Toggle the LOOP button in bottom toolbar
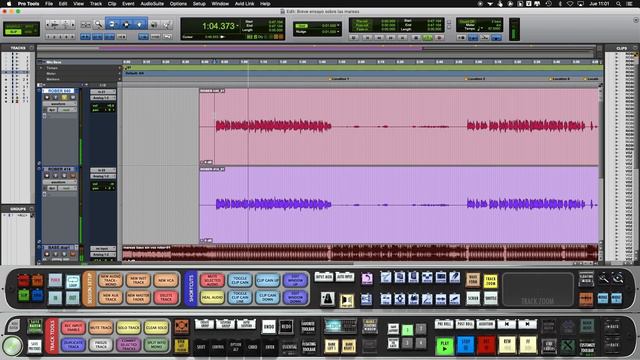The height and width of the screenshot is (360, 640). (x=73, y=281)
